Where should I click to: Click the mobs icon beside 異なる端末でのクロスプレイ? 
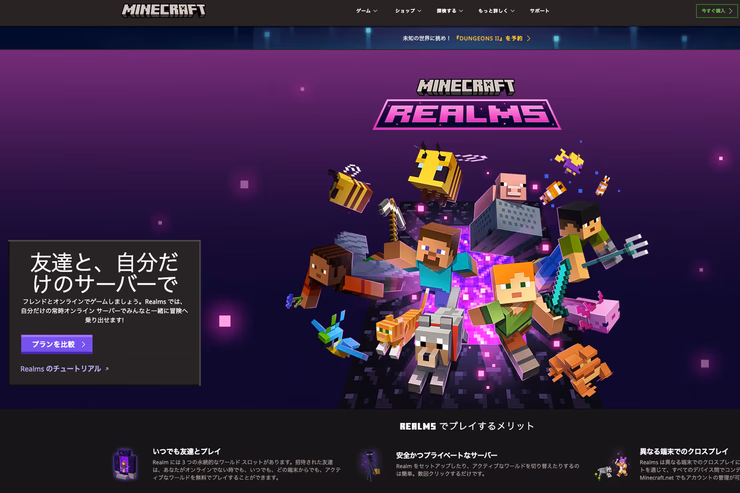coord(613,466)
